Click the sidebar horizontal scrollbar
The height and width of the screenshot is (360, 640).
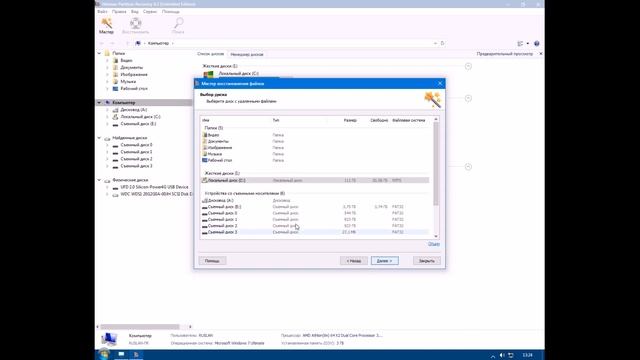pyautogui.click(x=140, y=327)
